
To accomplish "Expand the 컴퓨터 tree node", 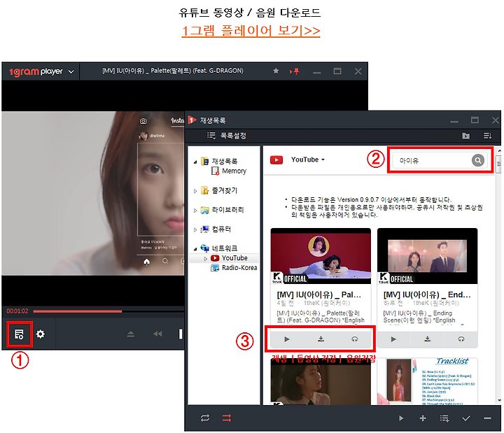I will (195, 229).
